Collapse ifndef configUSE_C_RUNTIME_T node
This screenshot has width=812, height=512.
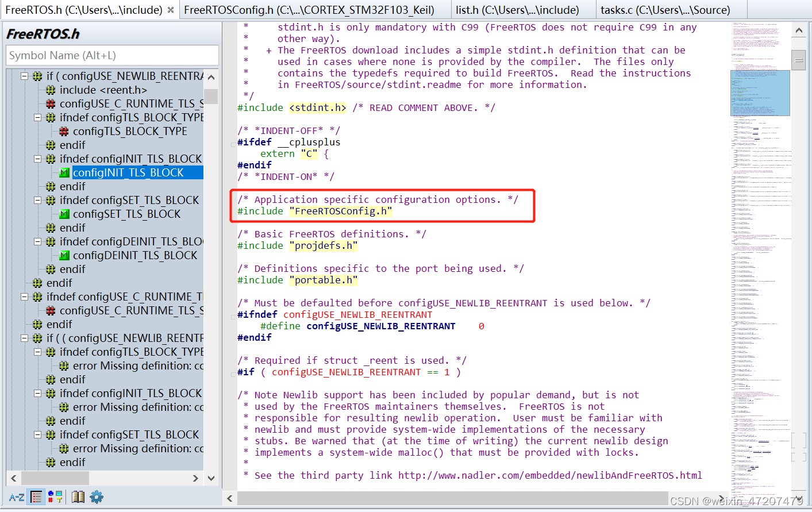coord(24,297)
